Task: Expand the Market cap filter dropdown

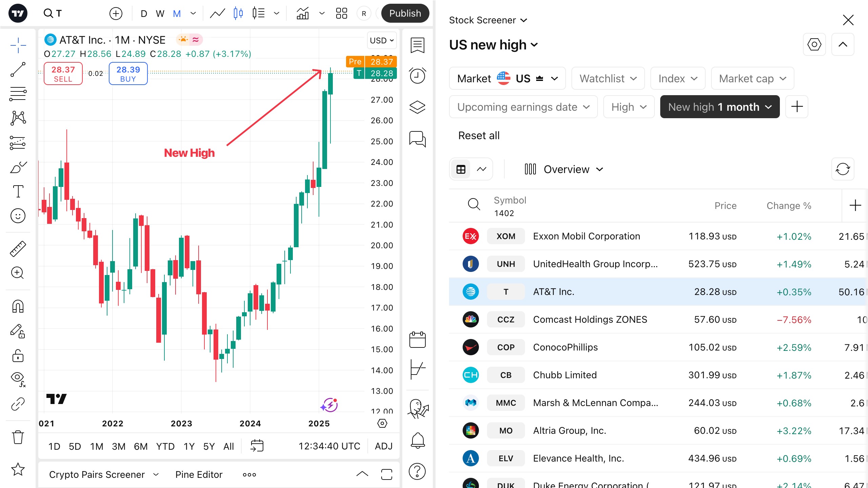Action: click(x=752, y=79)
